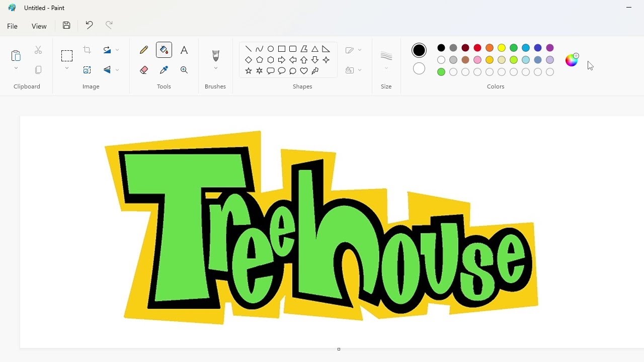The image size is (644, 362).
Task: Open the Rotate dropdown arrow
Action: coord(117,50)
